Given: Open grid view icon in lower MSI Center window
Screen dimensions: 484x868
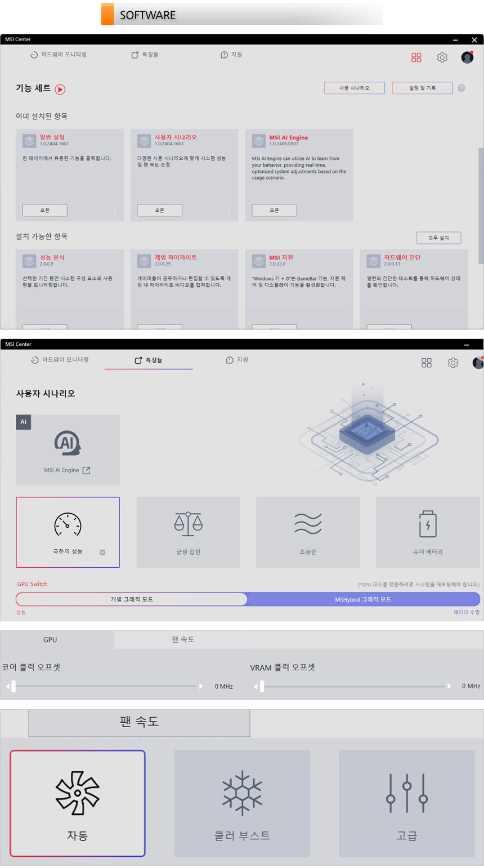Looking at the screenshot, I should pyautogui.click(x=427, y=363).
